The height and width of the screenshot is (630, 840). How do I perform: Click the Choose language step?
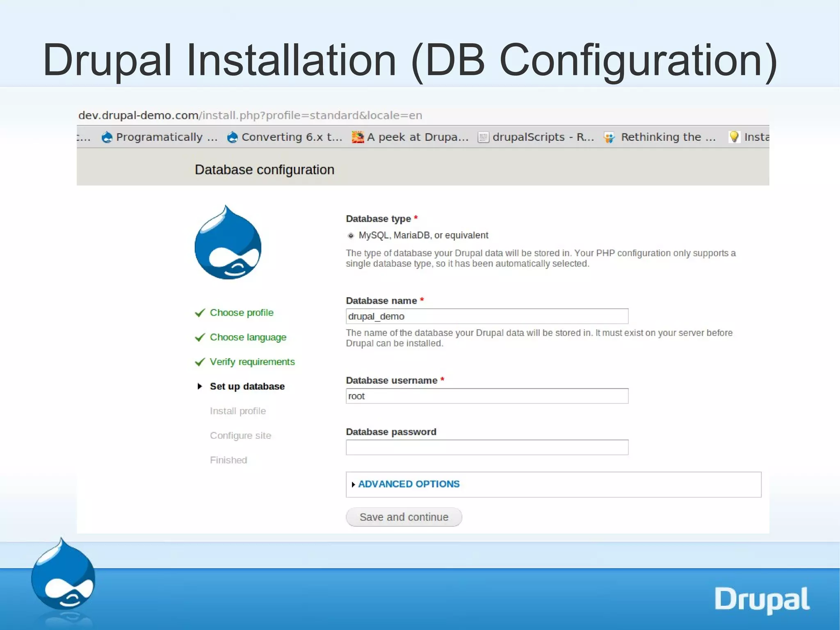248,337
